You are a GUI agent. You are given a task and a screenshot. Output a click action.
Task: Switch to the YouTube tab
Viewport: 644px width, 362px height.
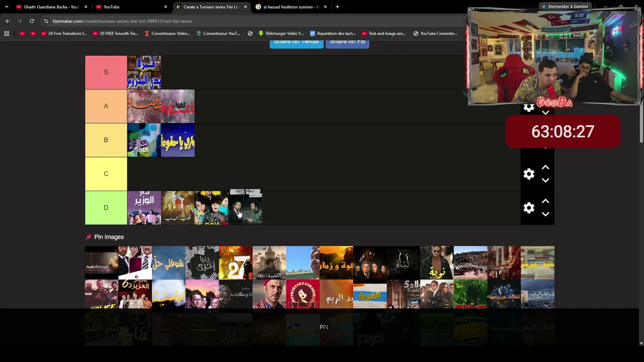pos(131,7)
